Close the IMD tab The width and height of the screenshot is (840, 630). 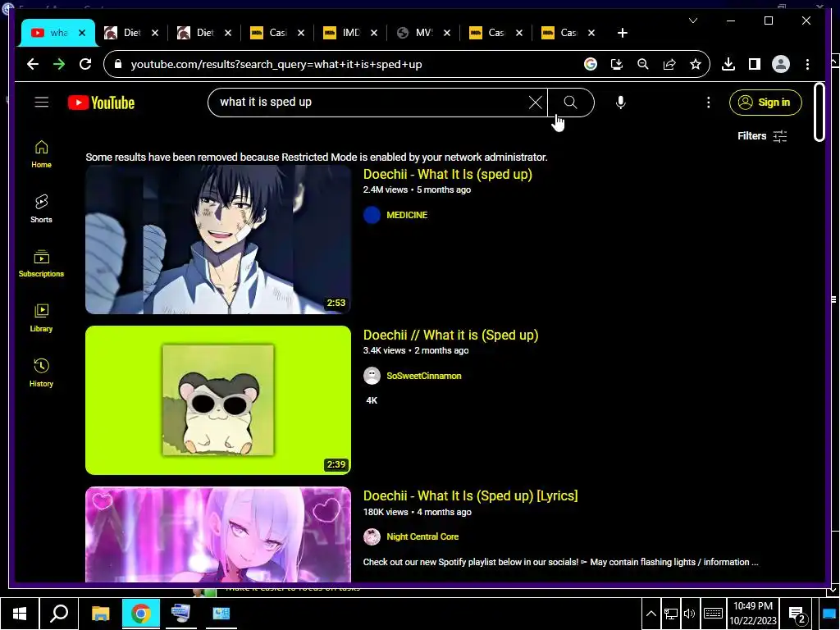pos(374,33)
